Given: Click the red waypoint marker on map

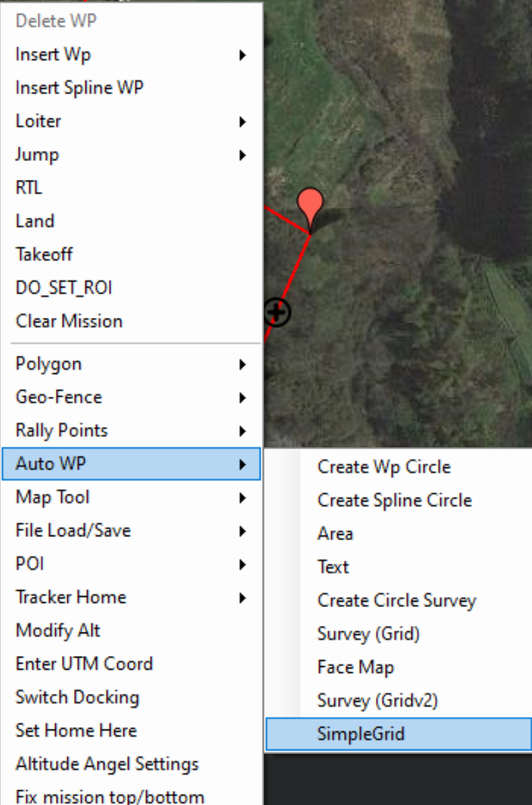Looking at the screenshot, I should tap(310, 205).
